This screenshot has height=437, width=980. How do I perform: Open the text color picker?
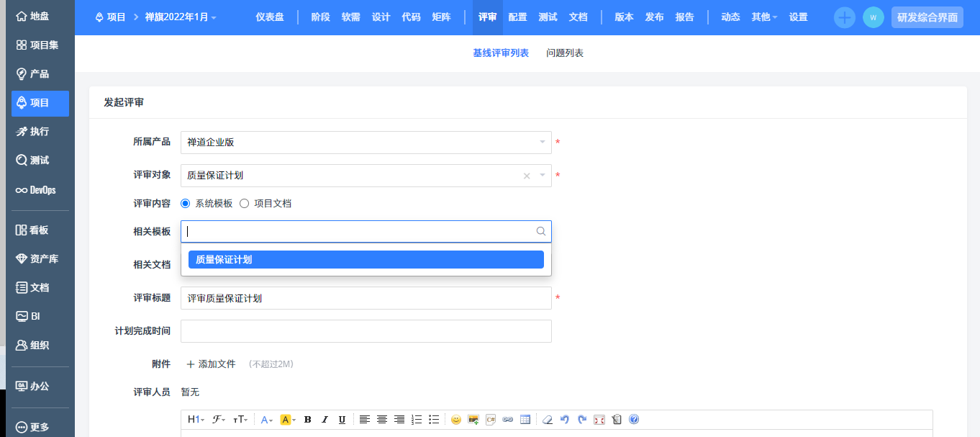[268, 420]
